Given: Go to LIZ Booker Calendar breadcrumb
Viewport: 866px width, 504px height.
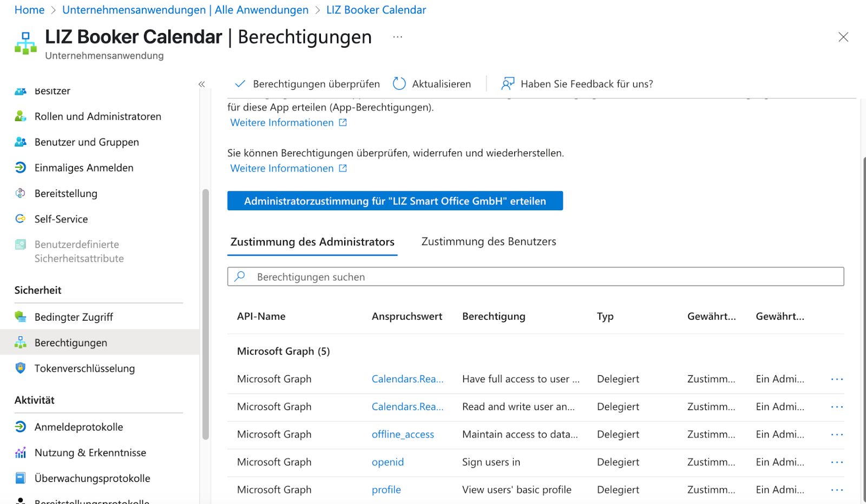Looking at the screenshot, I should 376,10.
